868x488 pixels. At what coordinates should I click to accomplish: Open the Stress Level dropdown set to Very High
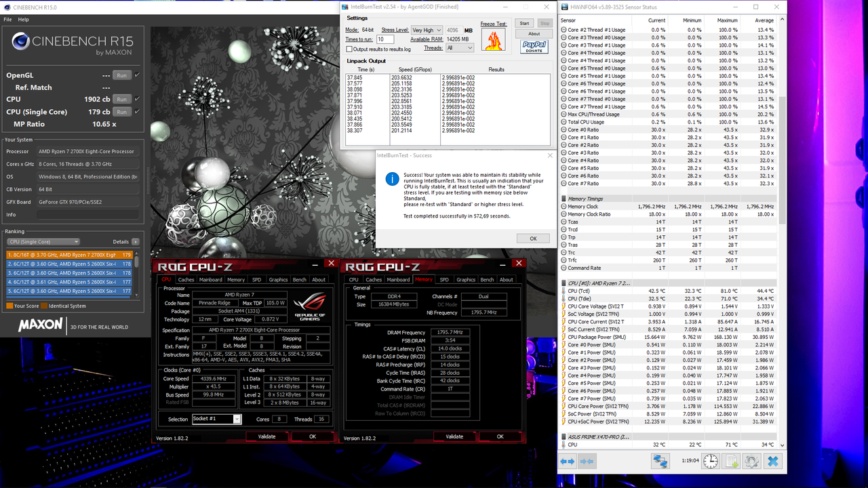(427, 30)
